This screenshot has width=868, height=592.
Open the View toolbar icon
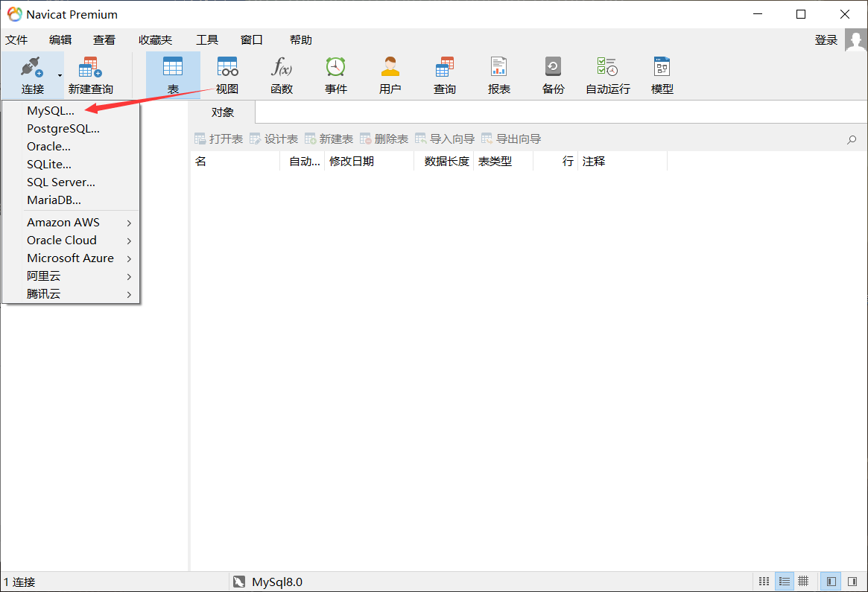click(x=227, y=75)
